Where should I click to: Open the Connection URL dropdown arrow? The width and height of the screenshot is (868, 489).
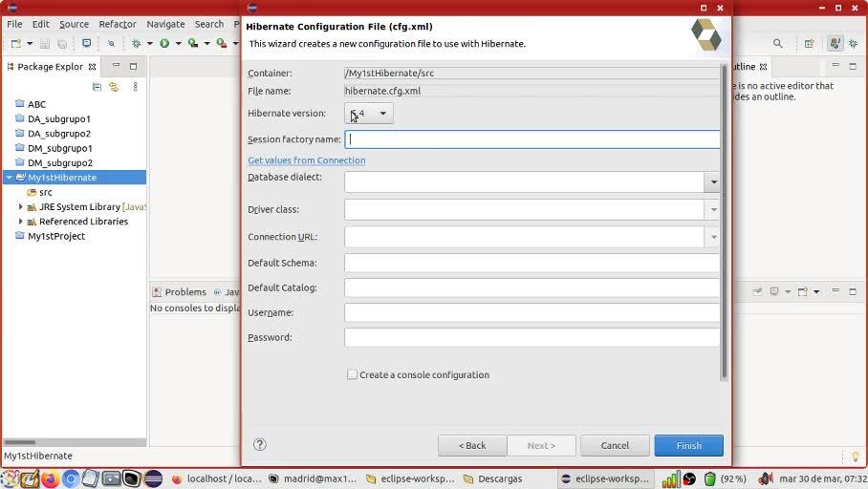(713, 237)
